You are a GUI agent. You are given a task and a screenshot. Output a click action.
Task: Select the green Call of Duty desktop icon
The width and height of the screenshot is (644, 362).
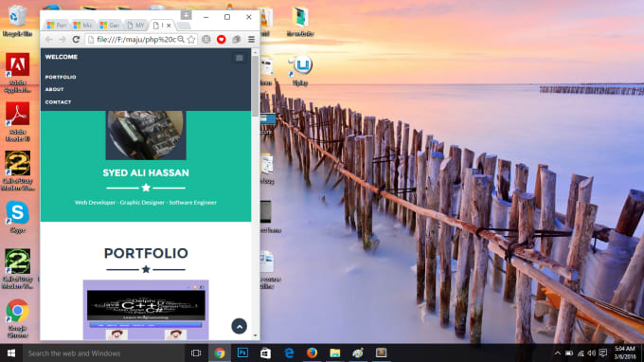point(17,269)
